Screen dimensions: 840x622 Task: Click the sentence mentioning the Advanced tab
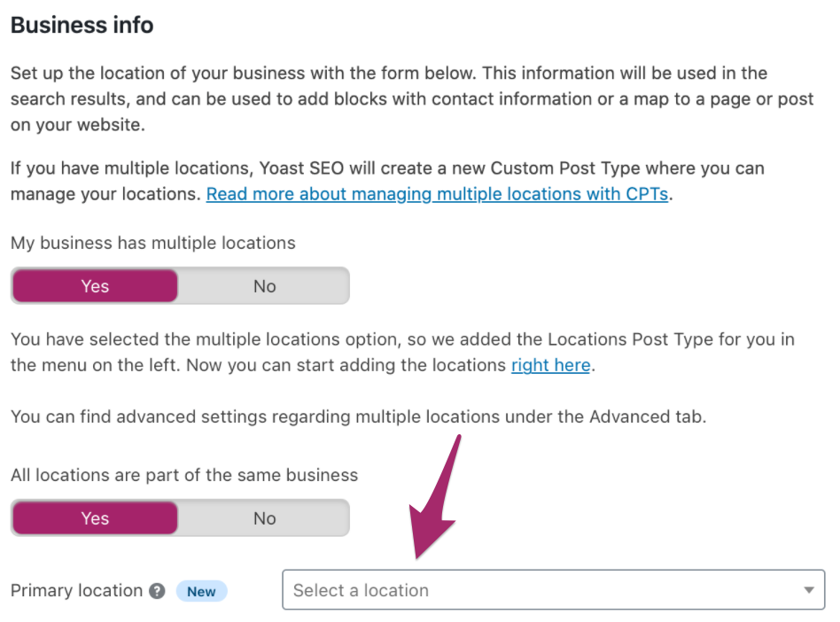click(x=358, y=416)
